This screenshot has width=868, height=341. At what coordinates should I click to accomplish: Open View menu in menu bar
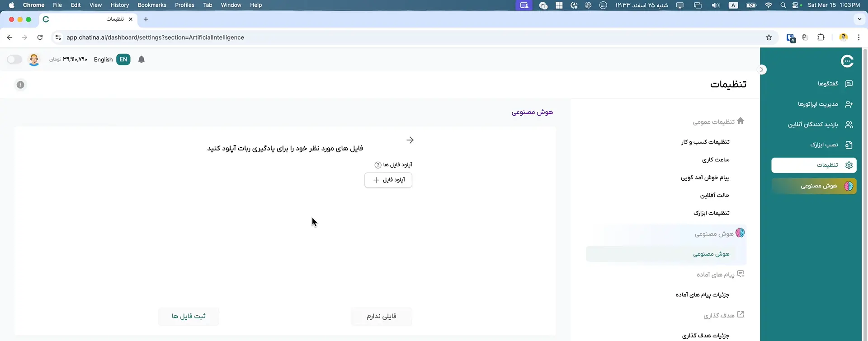(x=95, y=5)
